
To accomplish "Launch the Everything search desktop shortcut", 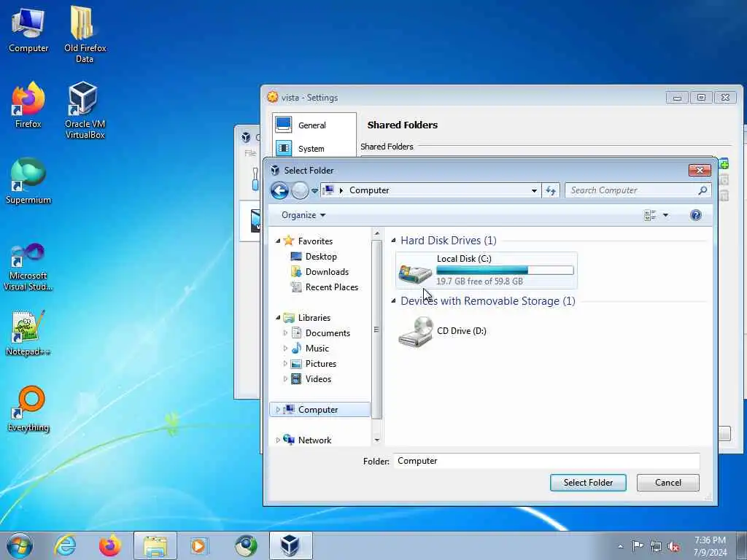I will point(28,409).
